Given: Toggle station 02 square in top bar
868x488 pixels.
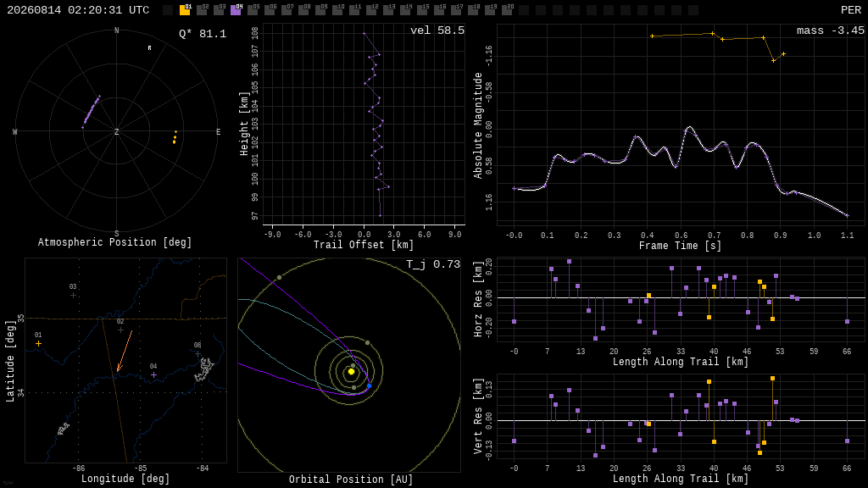Looking at the screenshot, I should [x=202, y=10].
